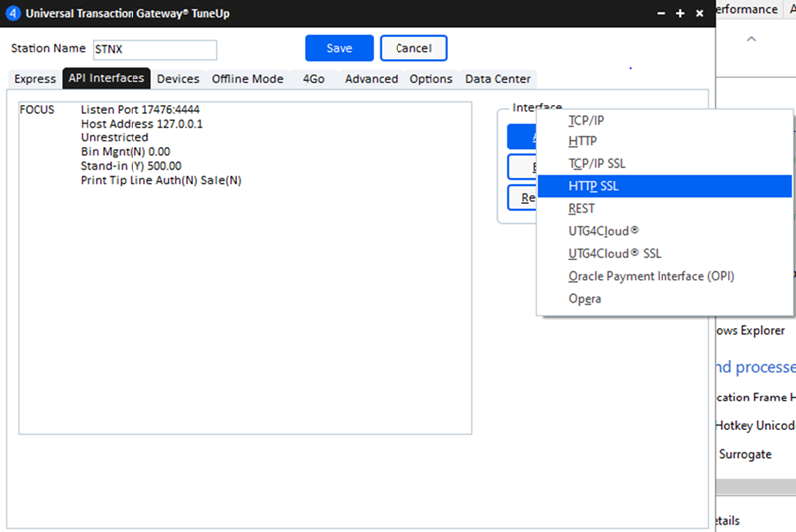Screen dimensions: 796x532
Task: Select the API Interfaces tab
Action: point(107,78)
